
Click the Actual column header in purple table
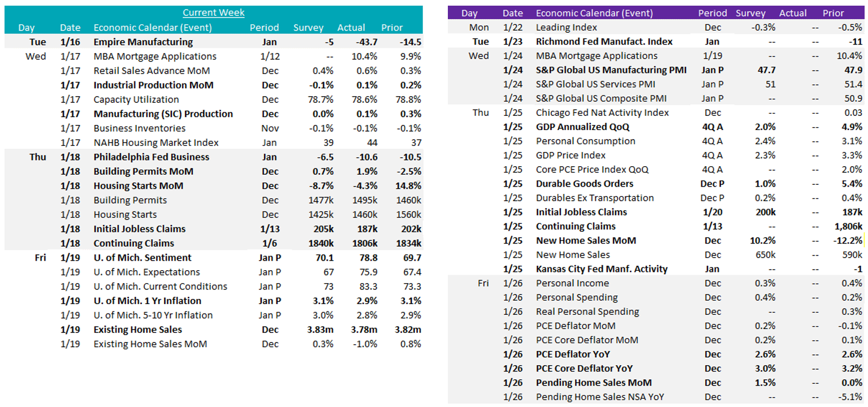tap(796, 13)
